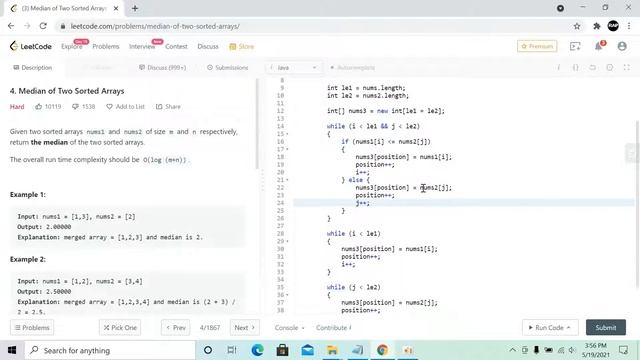640x360 pixels.
Task: Toggle the Autocomplete option
Action: click(352, 68)
